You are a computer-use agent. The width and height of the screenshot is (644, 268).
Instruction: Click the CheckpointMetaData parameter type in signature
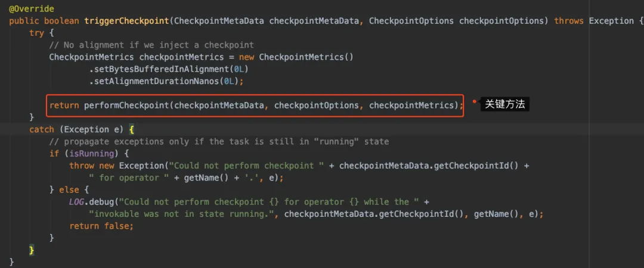coord(219,21)
